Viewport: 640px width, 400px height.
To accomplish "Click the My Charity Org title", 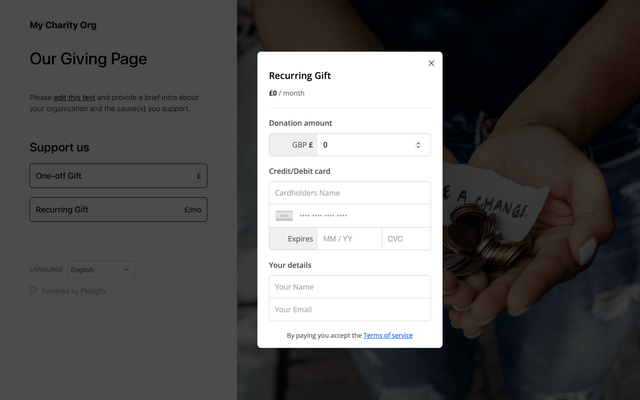I will tap(63, 25).
